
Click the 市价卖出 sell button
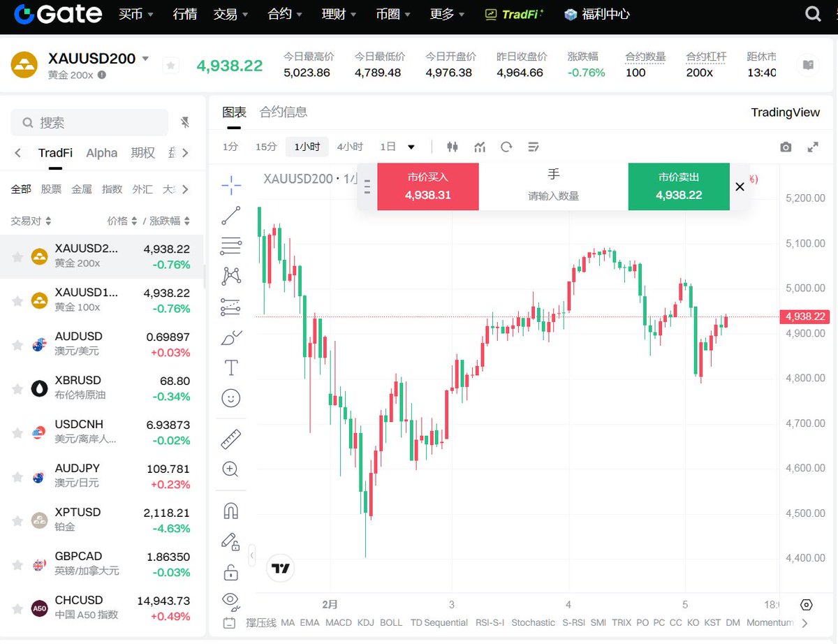(679, 186)
